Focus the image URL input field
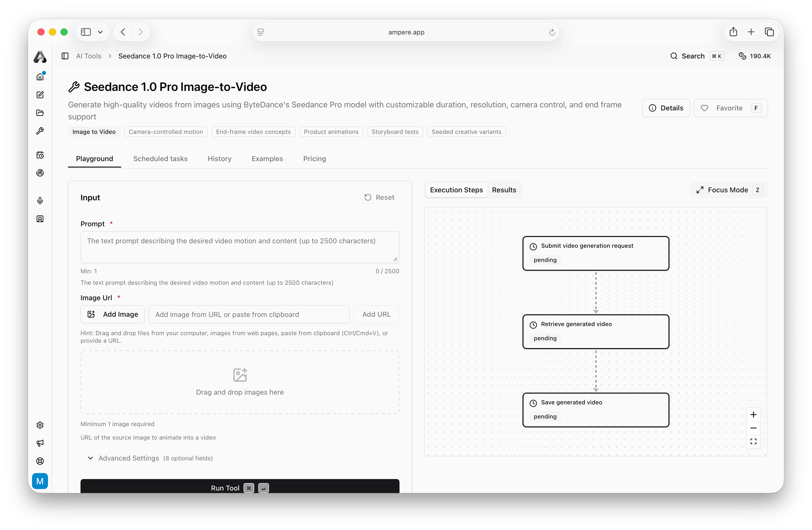Screen dimensions: 812x530 coord(249,314)
